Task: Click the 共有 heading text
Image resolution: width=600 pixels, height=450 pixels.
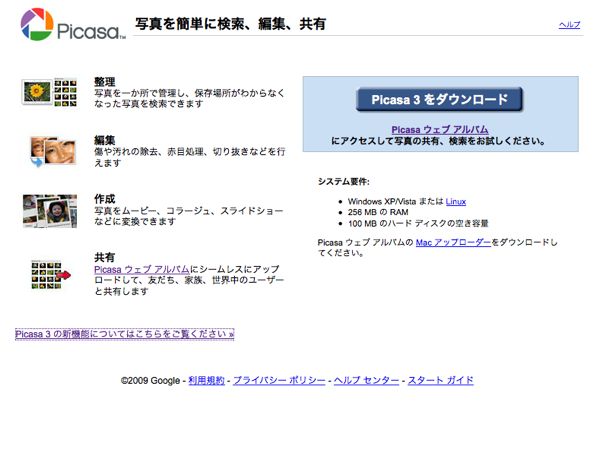Action: [x=104, y=257]
